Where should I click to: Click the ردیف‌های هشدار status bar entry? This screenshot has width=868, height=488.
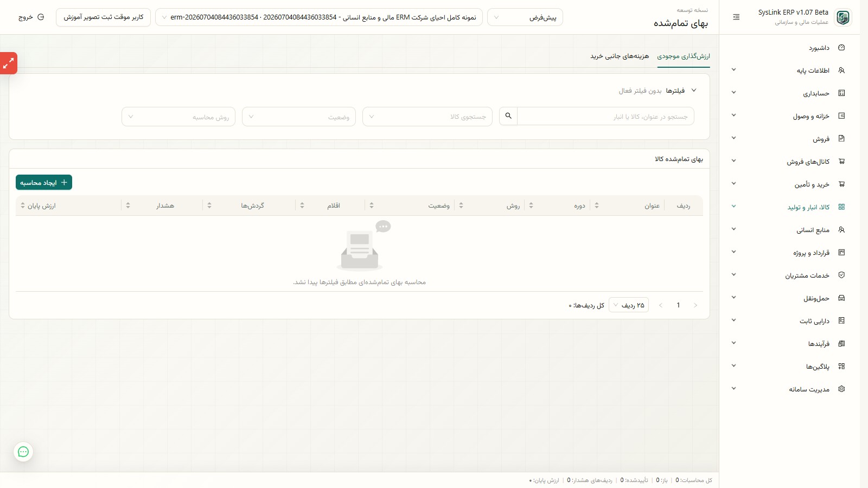590,480
